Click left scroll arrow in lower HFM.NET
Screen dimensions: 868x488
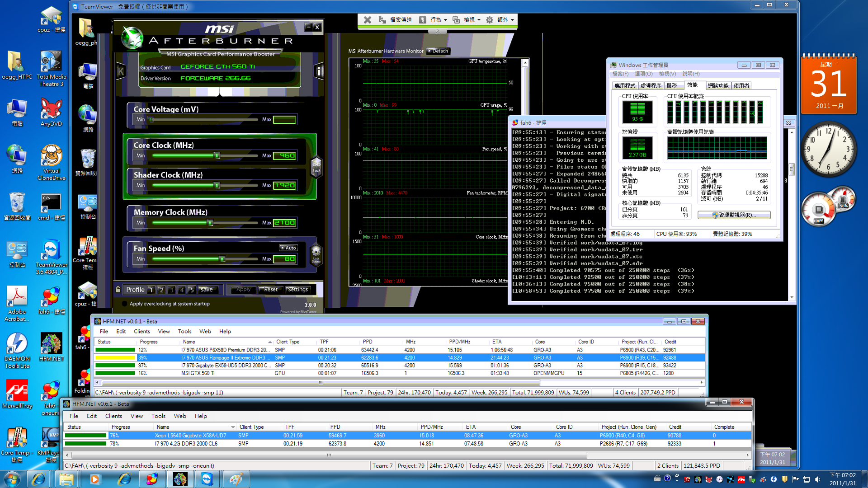click(x=67, y=455)
